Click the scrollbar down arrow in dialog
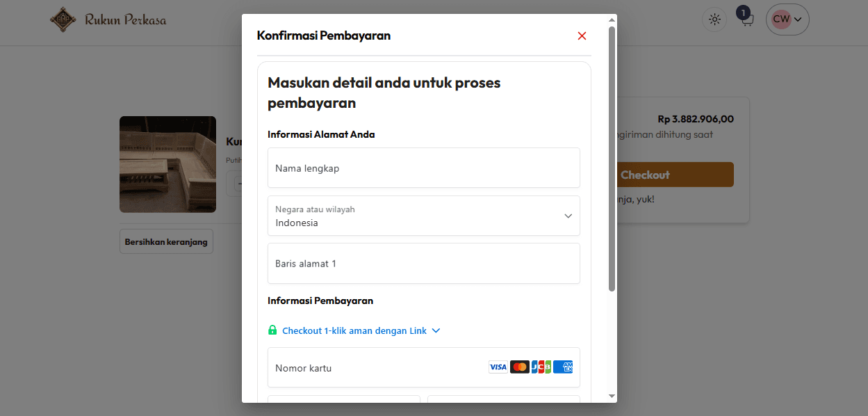The image size is (868, 416). [x=612, y=396]
